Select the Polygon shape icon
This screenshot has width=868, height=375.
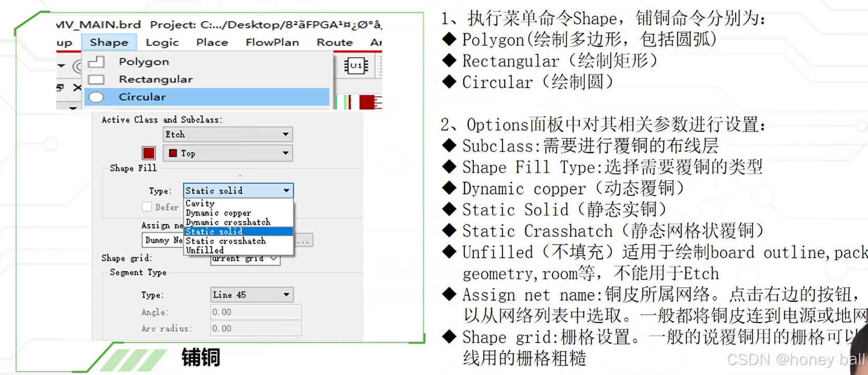(x=96, y=62)
